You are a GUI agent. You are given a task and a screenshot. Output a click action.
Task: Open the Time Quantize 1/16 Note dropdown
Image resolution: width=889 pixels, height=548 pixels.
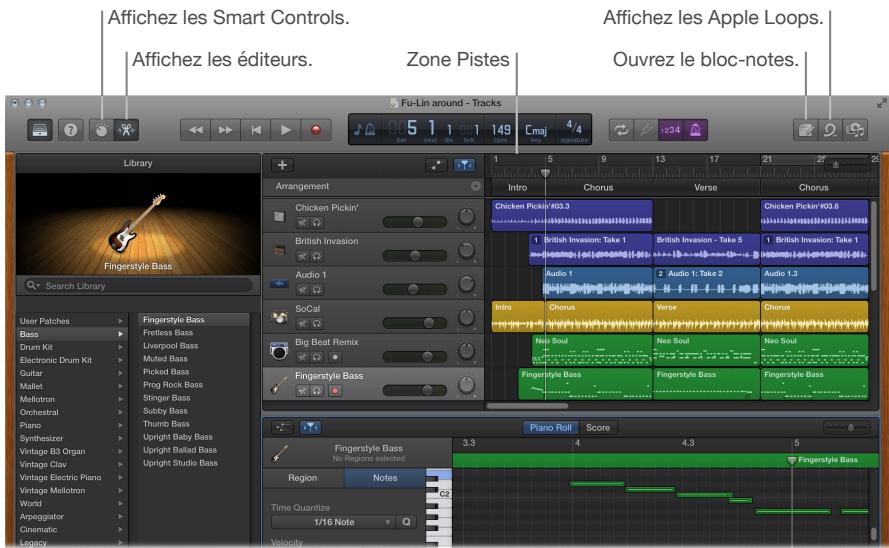click(x=334, y=522)
